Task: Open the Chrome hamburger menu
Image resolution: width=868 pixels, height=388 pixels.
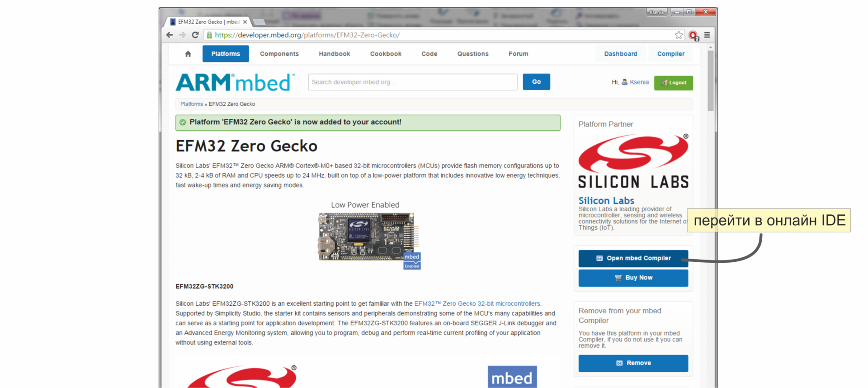Action: 707,35
